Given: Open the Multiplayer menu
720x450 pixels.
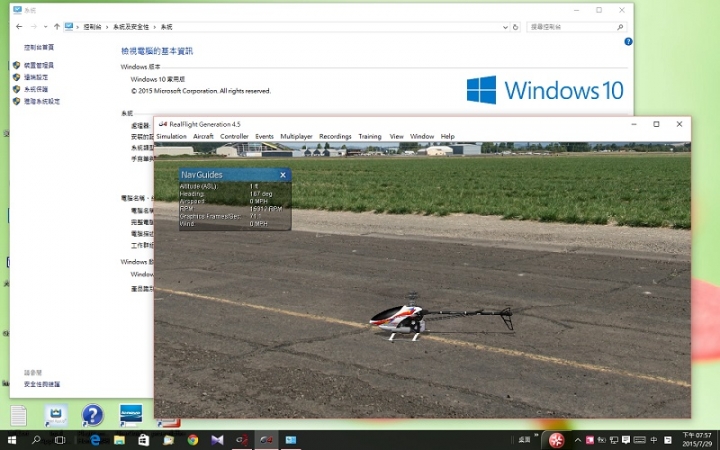Looking at the screenshot, I should 296,136.
